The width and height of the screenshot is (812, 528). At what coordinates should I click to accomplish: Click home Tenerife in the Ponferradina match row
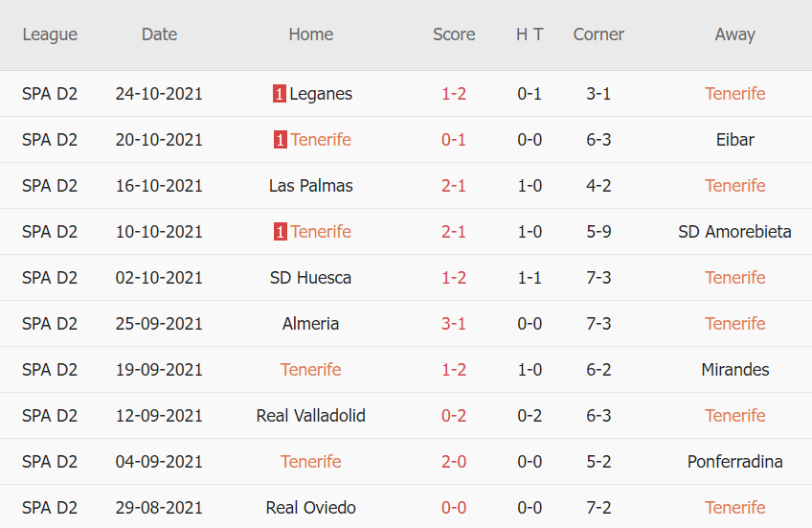pos(311,462)
